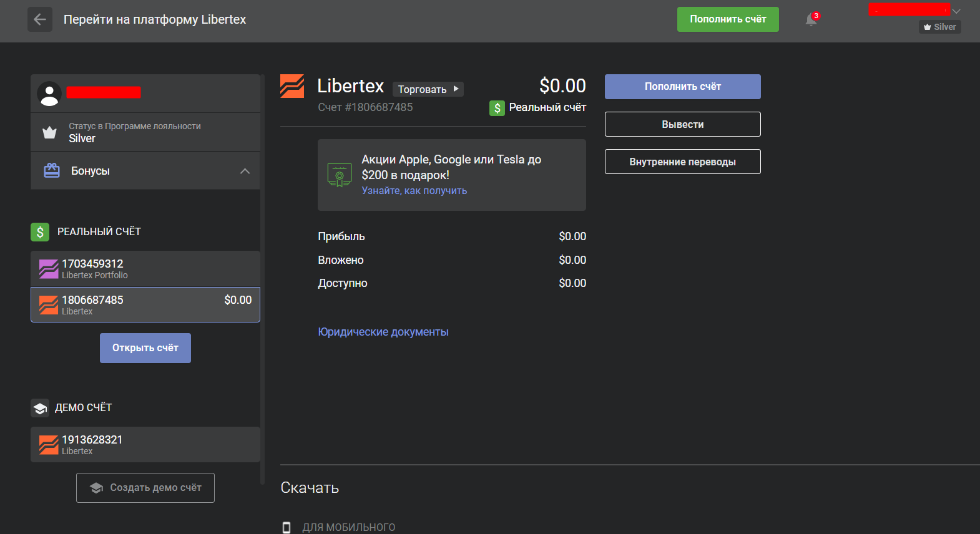
Task: Click the user avatar icon in sidebar
Action: click(49, 94)
